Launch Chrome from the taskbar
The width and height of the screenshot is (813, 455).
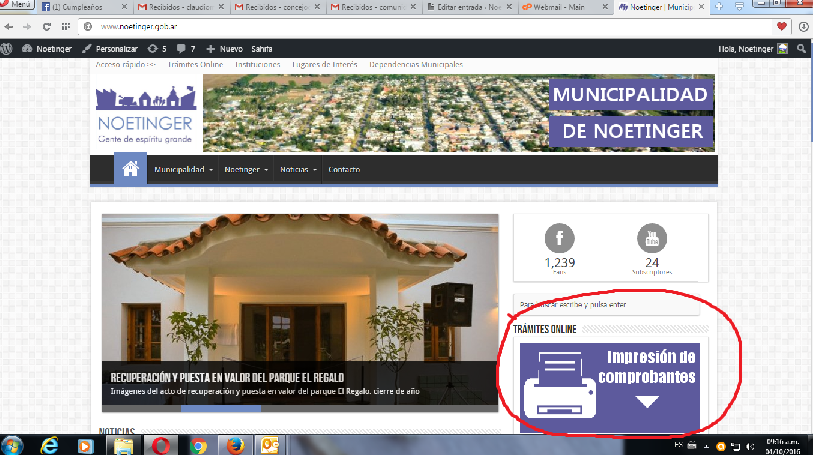[x=198, y=446]
